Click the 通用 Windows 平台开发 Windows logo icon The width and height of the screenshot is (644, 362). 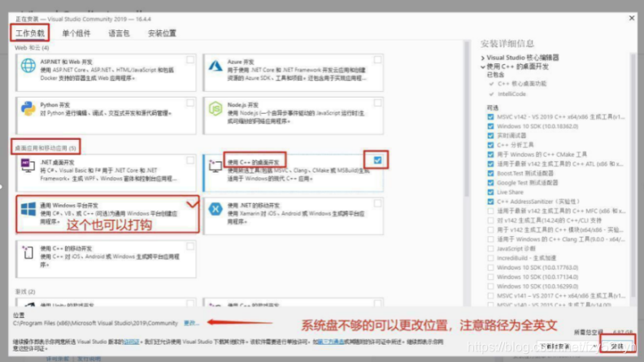coord(28,209)
